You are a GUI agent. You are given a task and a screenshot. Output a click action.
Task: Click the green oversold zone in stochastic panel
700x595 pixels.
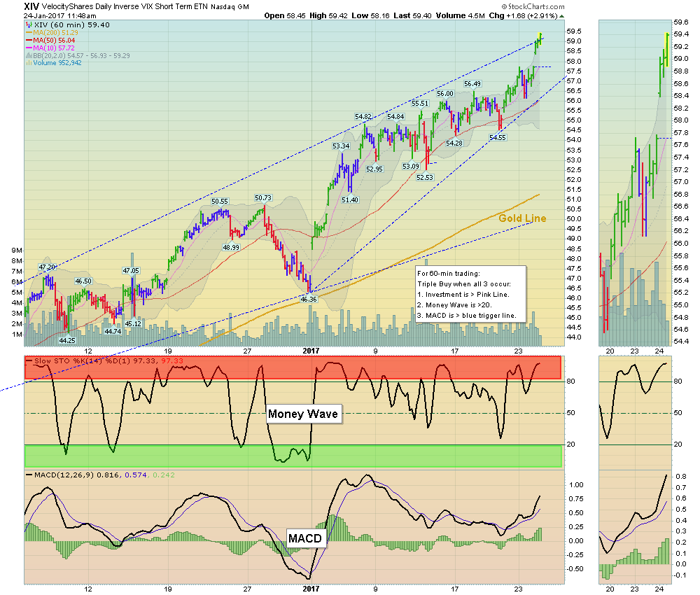tap(293, 456)
